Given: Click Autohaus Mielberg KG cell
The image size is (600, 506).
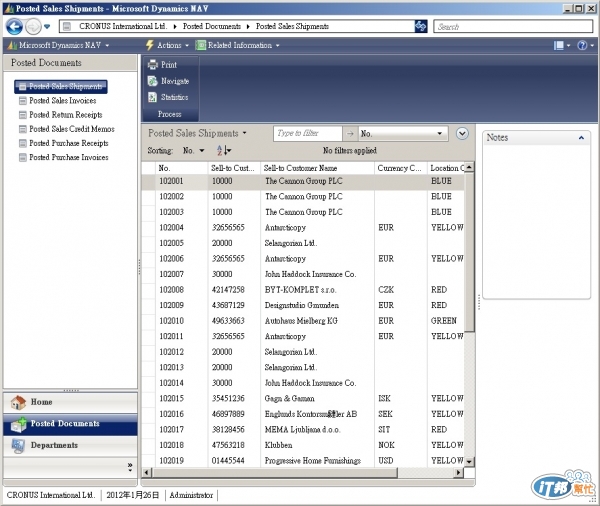Looking at the screenshot, I should click(301, 321).
